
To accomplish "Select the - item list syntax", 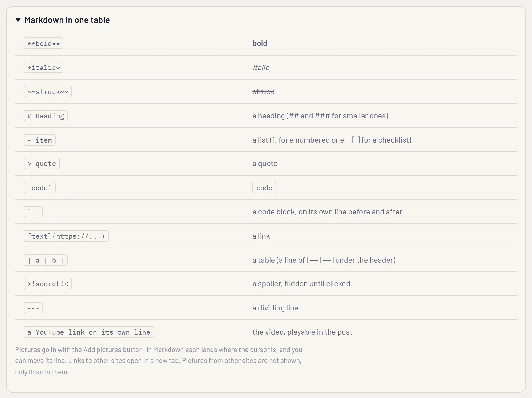I will tap(40, 140).
